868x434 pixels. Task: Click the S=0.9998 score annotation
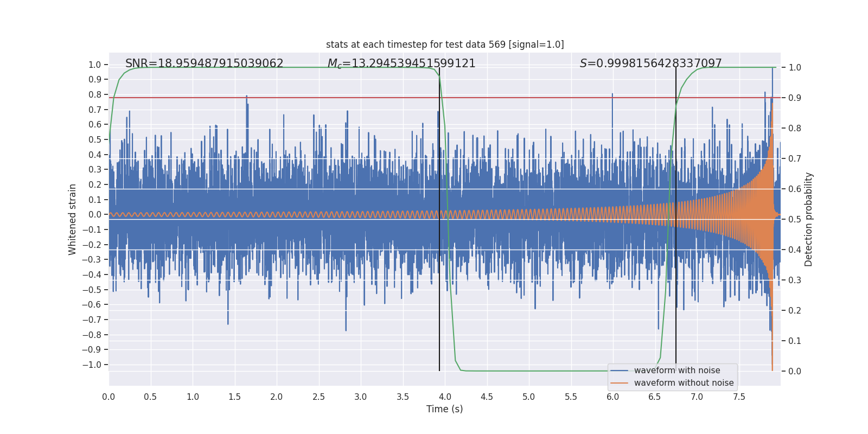point(650,63)
